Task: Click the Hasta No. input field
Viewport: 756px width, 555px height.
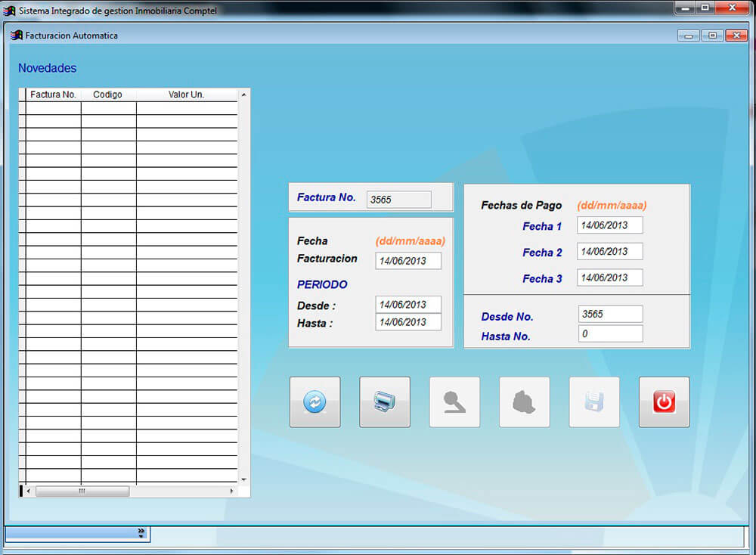Action: [610, 334]
